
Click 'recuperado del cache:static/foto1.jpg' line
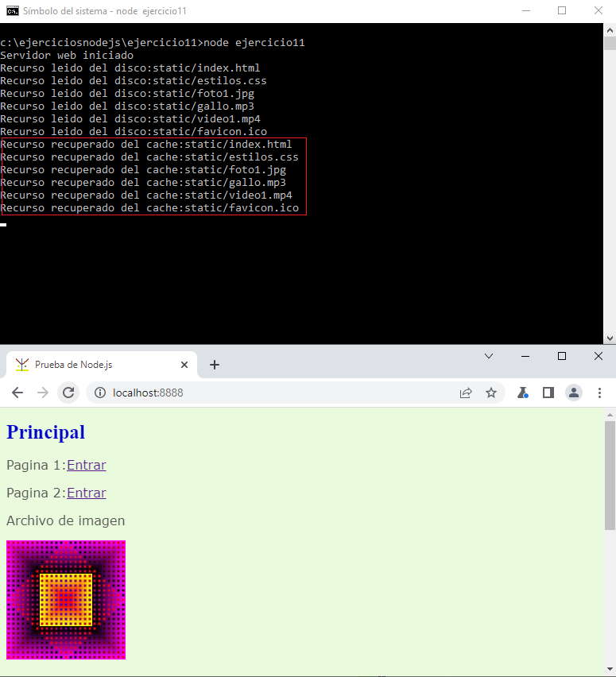click(x=143, y=170)
